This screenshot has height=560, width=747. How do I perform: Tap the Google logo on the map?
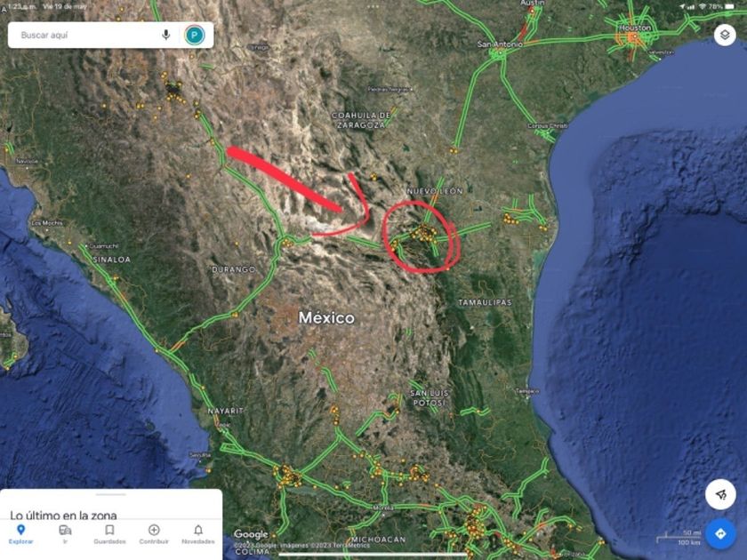tap(251, 534)
